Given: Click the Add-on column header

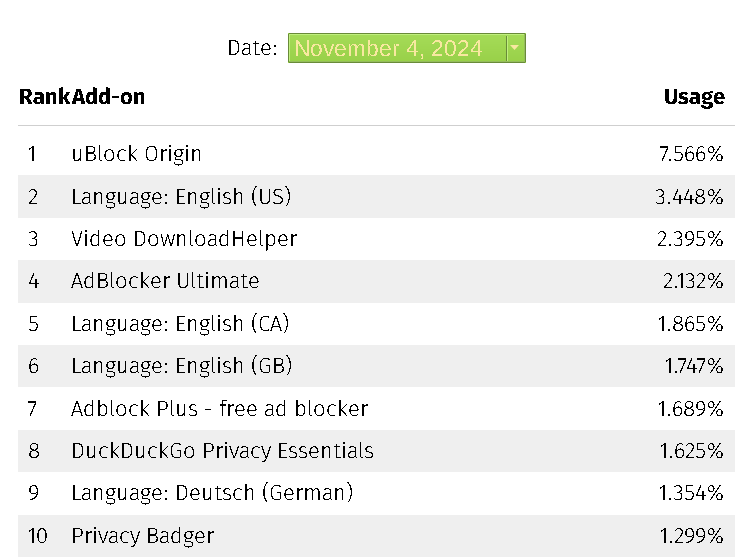Looking at the screenshot, I should (108, 97).
